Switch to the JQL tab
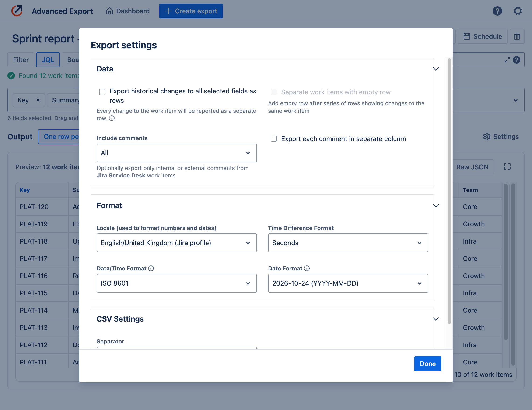The height and width of the screenshot is (410, 532). coord(48,60)
